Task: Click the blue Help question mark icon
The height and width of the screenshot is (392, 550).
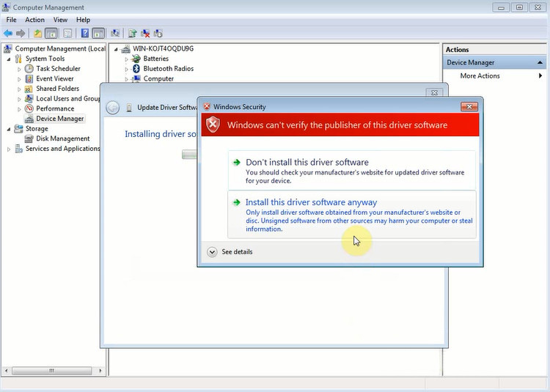Action: [85, 33]
